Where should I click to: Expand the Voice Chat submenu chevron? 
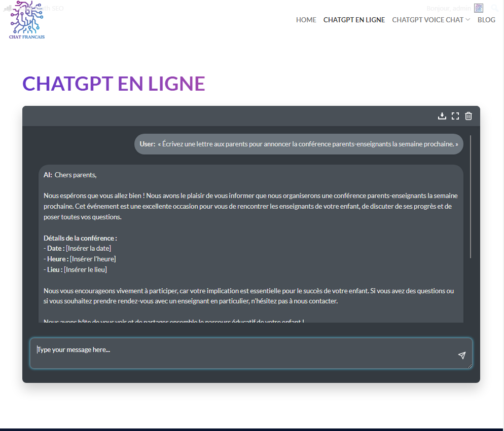click(x=467, y=20)
